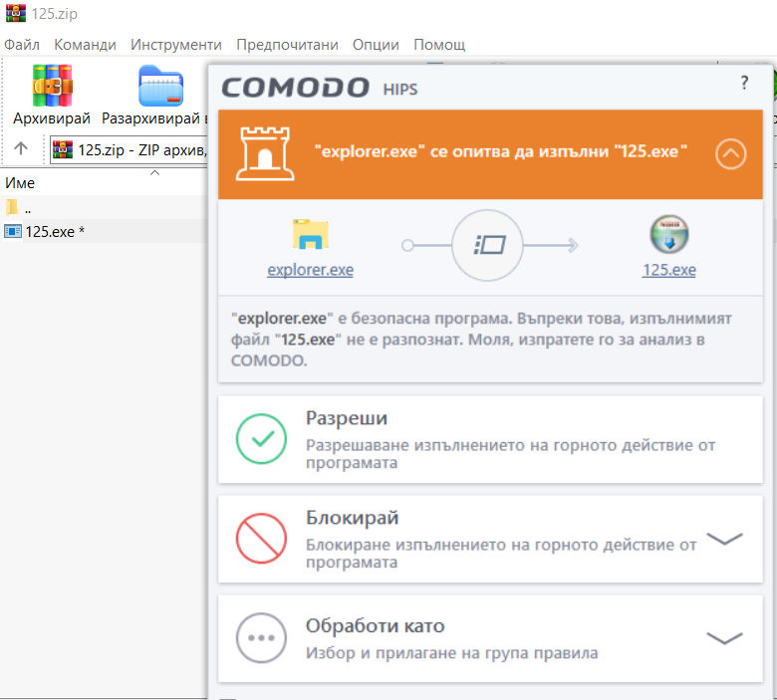The height and width of the screenshot is (700, 777).
Task: Click the red prohibited block icon
Action: tap(261, 538)
